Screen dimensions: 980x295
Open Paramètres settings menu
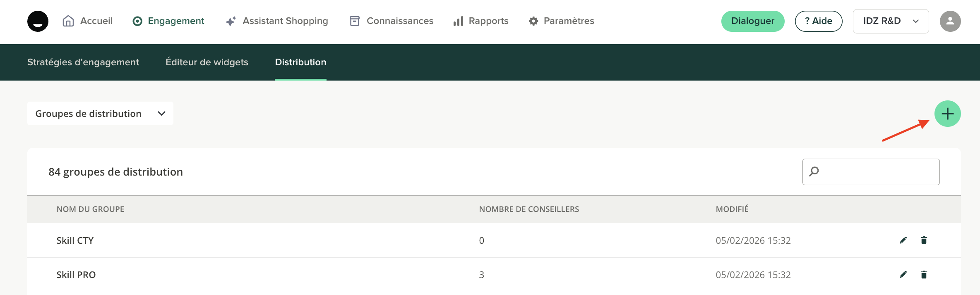pyautogui.click(x=562, y=21)
